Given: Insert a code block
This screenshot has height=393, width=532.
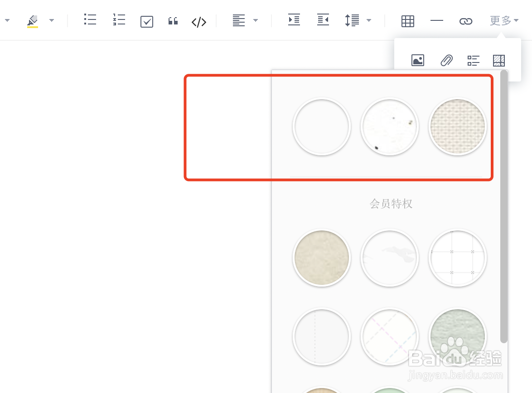Looking at the screenshot, I should 199,22.
